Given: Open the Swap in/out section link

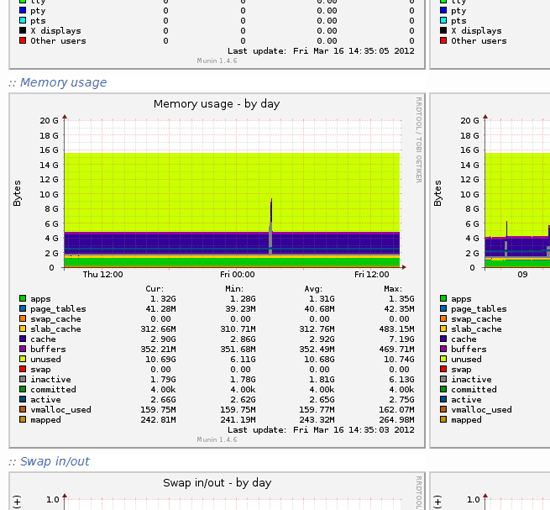Looking at the screenshot, I should click(55, 461).
